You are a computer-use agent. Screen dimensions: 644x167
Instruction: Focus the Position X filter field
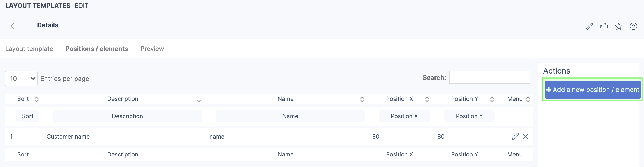pos(404,116)
